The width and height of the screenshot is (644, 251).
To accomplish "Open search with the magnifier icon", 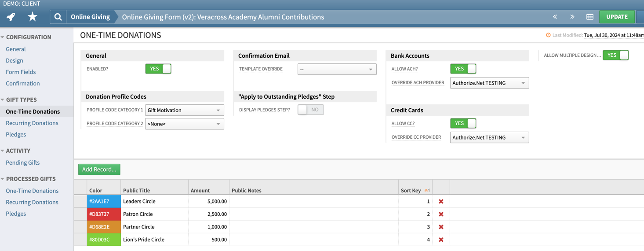I will pos(58,17).
